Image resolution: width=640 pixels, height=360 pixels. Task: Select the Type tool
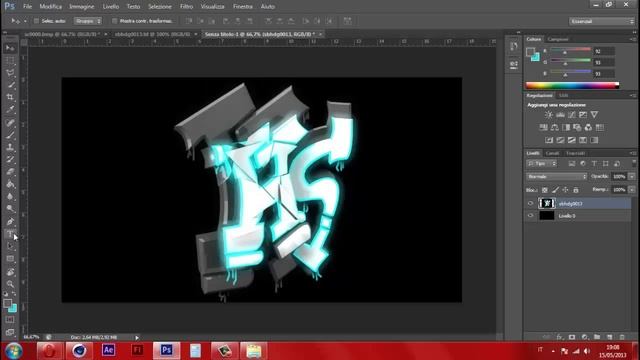coord(10,234)
